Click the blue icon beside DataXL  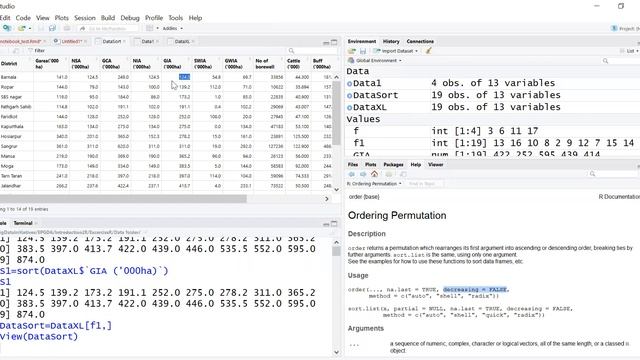(349, 107)
